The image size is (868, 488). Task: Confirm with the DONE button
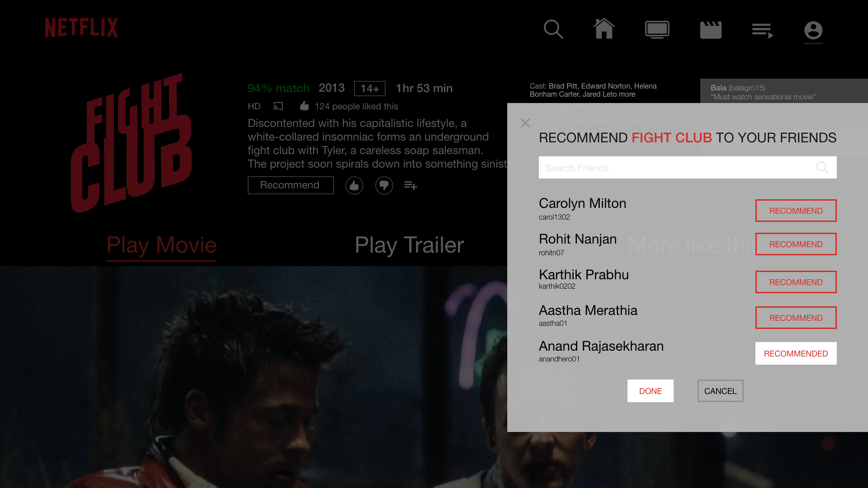point(651,391)
